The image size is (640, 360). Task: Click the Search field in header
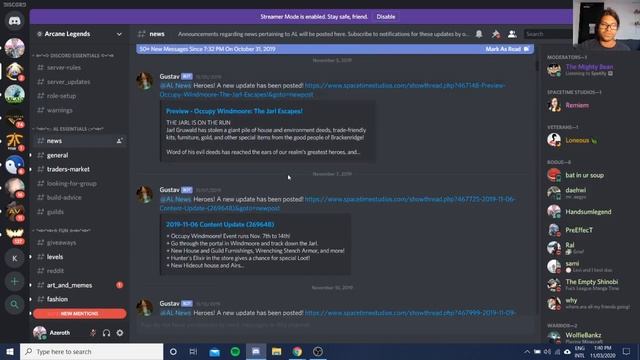[548, 34]
